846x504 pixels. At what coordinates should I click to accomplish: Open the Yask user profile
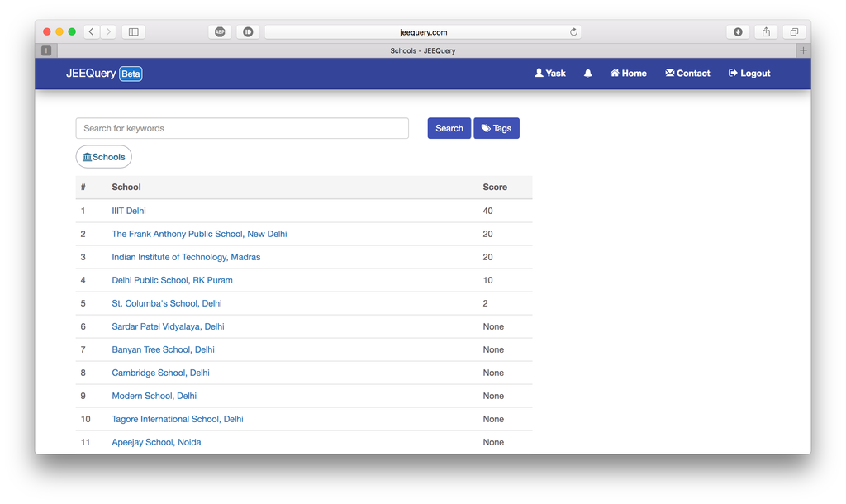tap(549, 74)
